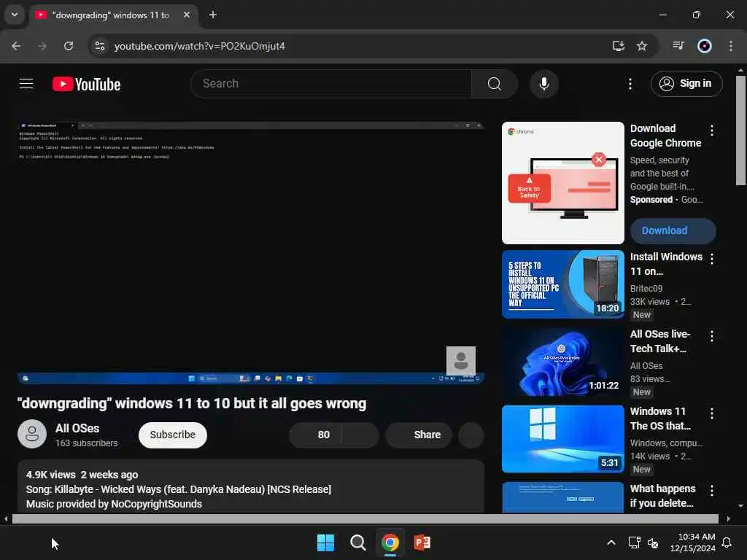The width and height of the screenshot is (747, 560).
Task: Reload the YouTube page
Action: pos(69,46)
